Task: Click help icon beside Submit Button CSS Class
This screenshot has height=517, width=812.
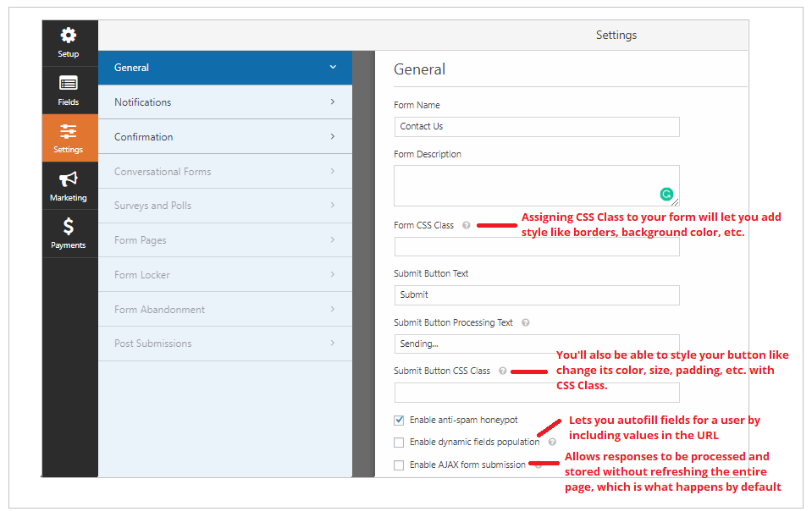Action: pyautogui.click(x=502, y=371)
